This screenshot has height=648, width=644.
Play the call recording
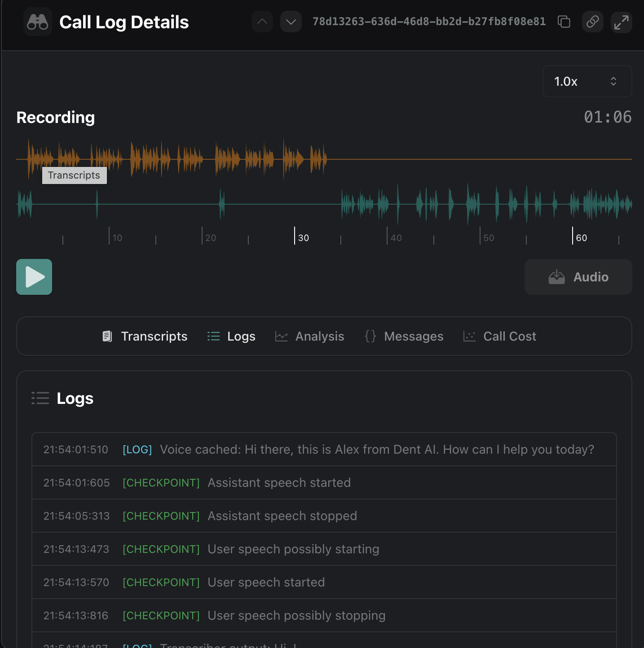[x=34, y=277]
